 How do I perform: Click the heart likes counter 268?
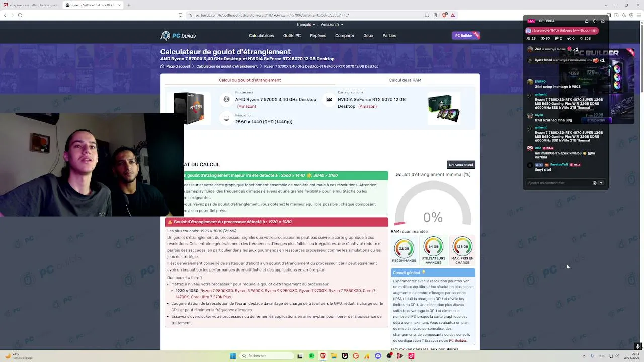[585, 39]
